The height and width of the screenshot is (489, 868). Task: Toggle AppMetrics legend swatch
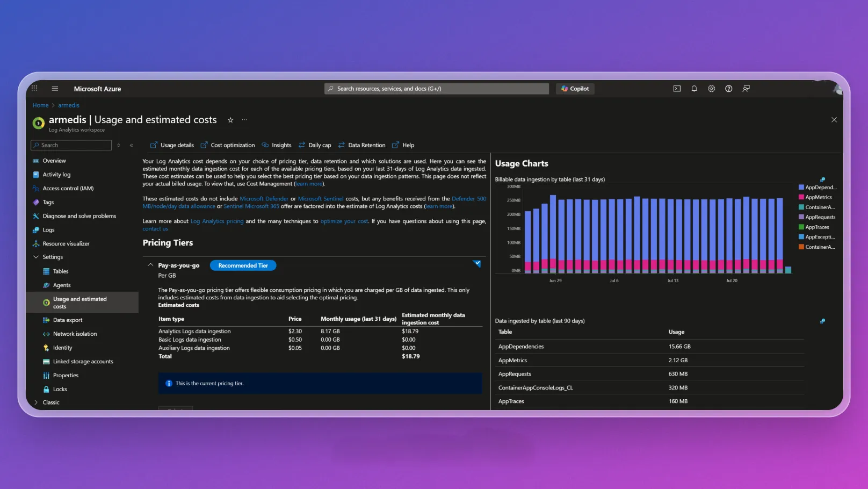[x=801, y=197]
